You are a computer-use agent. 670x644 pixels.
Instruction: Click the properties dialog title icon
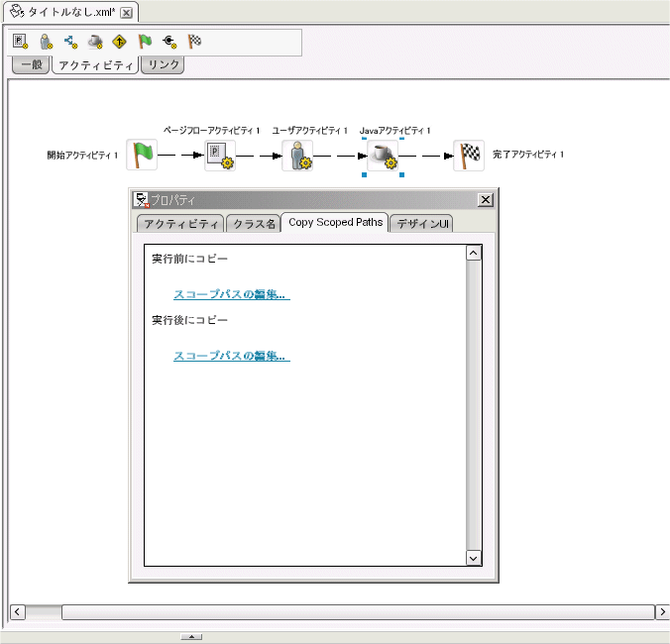click(141, 200)
